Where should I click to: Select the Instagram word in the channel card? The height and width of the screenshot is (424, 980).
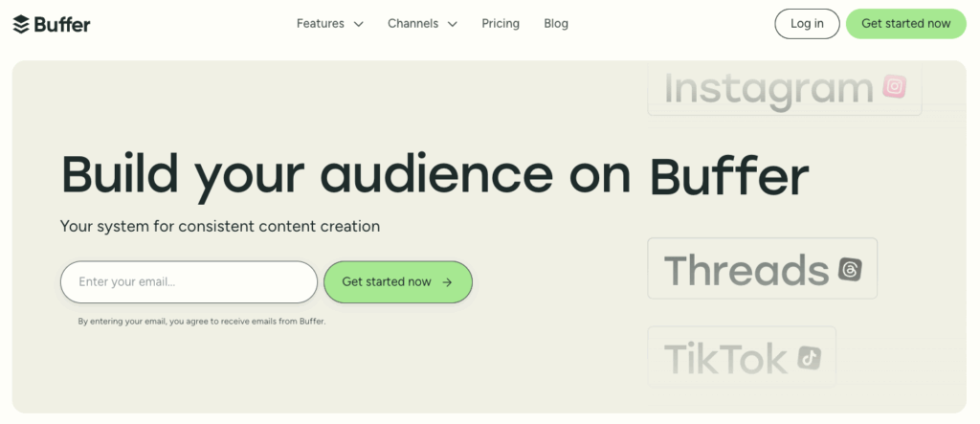[x=768, y=89]
